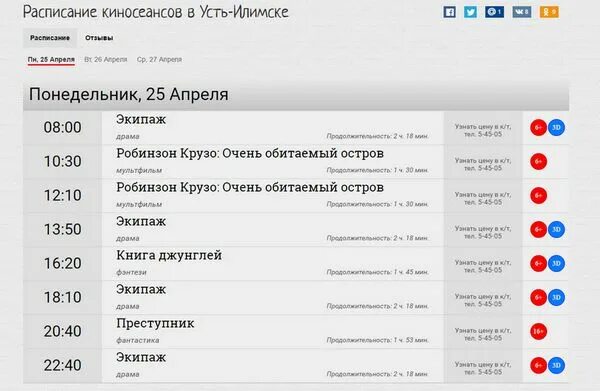The width and height of the screenshot is (600, 391).
Task: Open the Экипаж title at 18:10
Action: [x=141, y=289]
